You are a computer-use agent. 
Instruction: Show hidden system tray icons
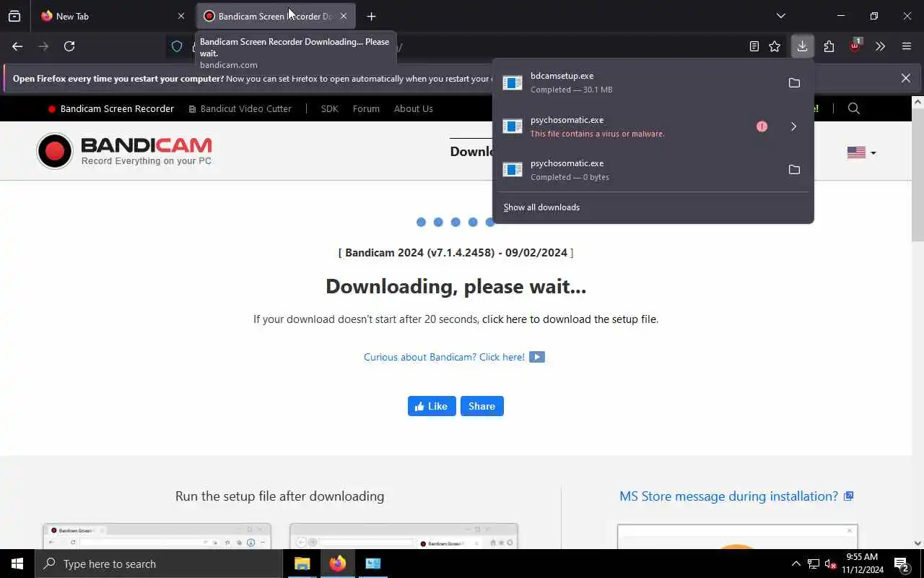coord(796,564)
